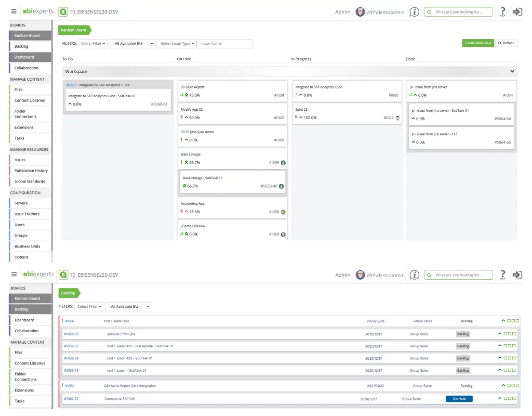Open the Modify App 02 card
The height and width of the screenshot is (416, 532).
coord(232,113)
